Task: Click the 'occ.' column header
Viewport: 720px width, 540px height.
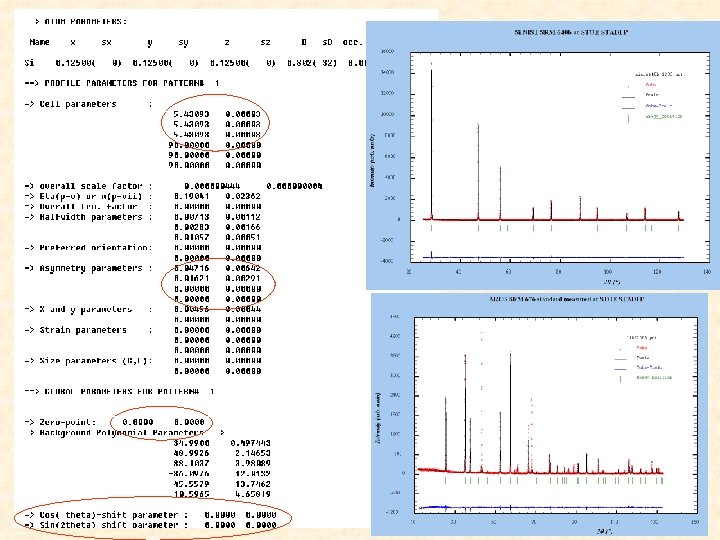Action: point(353,42)
